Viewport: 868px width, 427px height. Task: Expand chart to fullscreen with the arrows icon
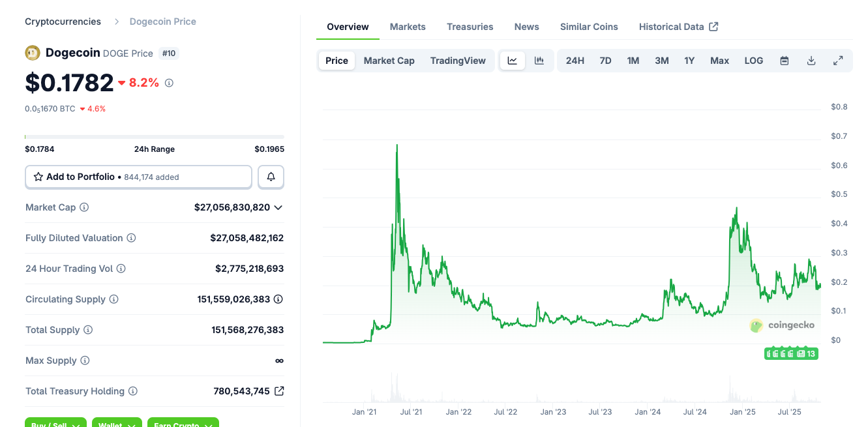pyautogui.click(x=838, y=60)
